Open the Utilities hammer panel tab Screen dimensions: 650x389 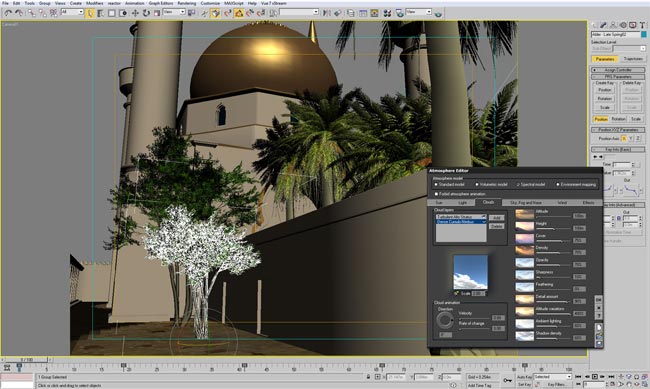642,25
